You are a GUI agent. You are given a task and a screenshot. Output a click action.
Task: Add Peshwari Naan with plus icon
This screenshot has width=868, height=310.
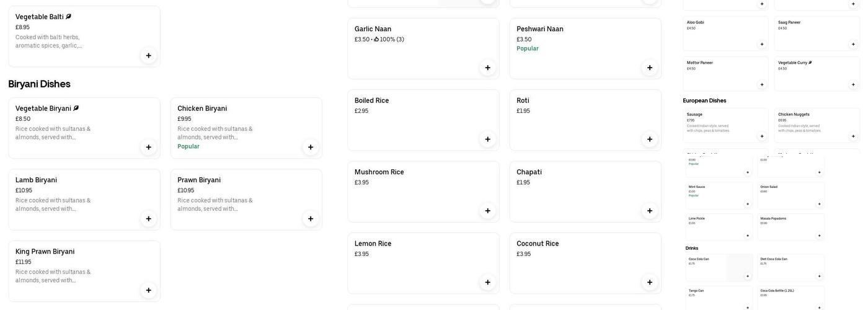click(650, 68)
